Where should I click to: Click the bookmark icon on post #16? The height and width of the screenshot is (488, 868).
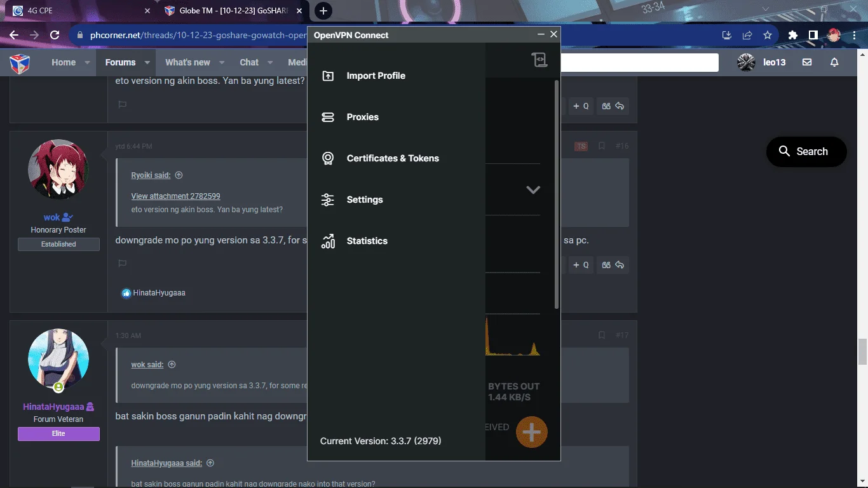point(601,146)
